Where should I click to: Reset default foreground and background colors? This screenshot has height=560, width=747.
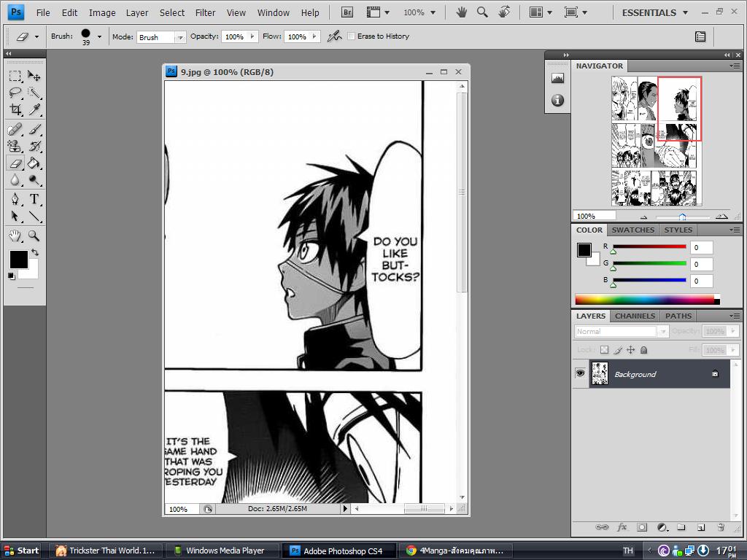12,276
